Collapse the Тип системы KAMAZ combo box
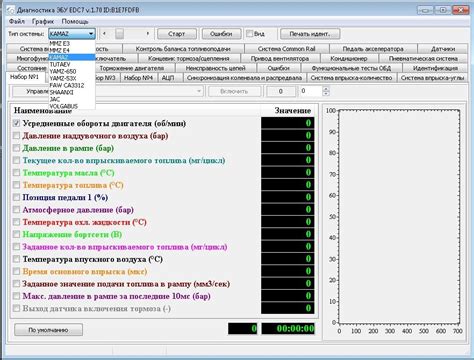Image resolution: width=474 pixels, height=360 pixels. (x=91, y=34)
